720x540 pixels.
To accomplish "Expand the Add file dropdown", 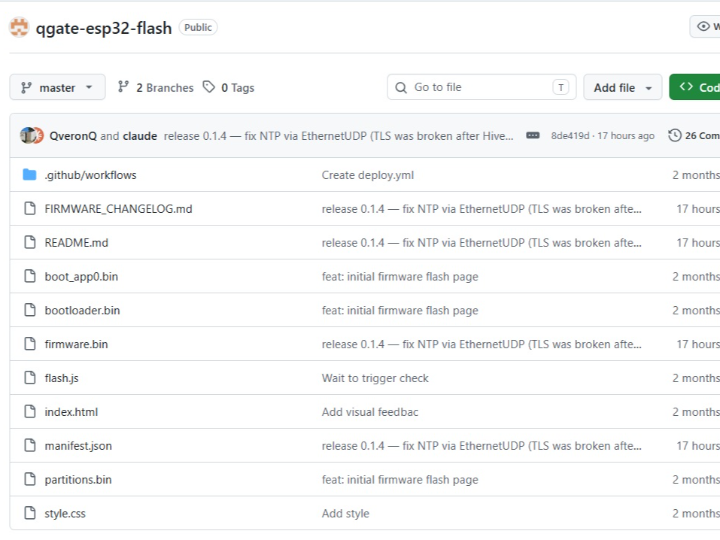I will tap(622, 88).
